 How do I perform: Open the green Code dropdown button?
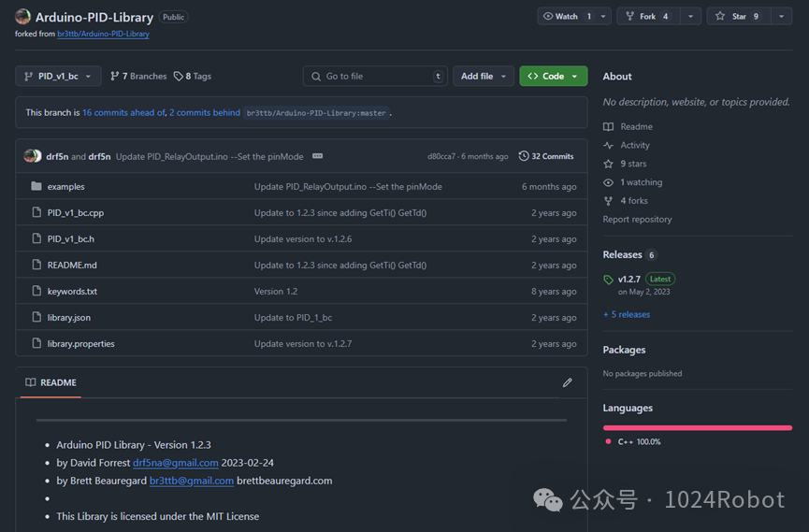[554, 76]
